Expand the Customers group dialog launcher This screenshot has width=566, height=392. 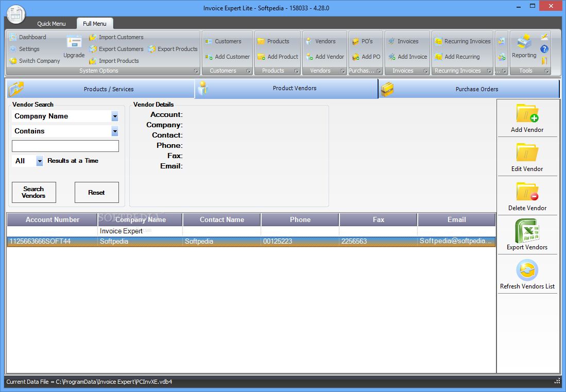[249, 71]
